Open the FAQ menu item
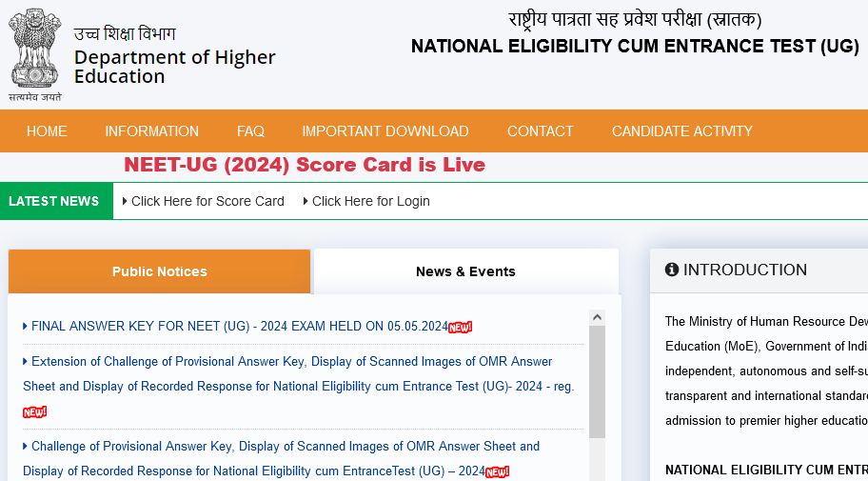 click(x=250, y=131)
